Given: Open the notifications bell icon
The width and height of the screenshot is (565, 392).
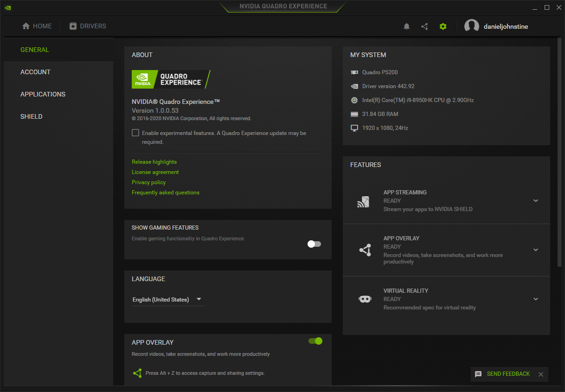Looking at the screenshot, I should coord(407,26).
